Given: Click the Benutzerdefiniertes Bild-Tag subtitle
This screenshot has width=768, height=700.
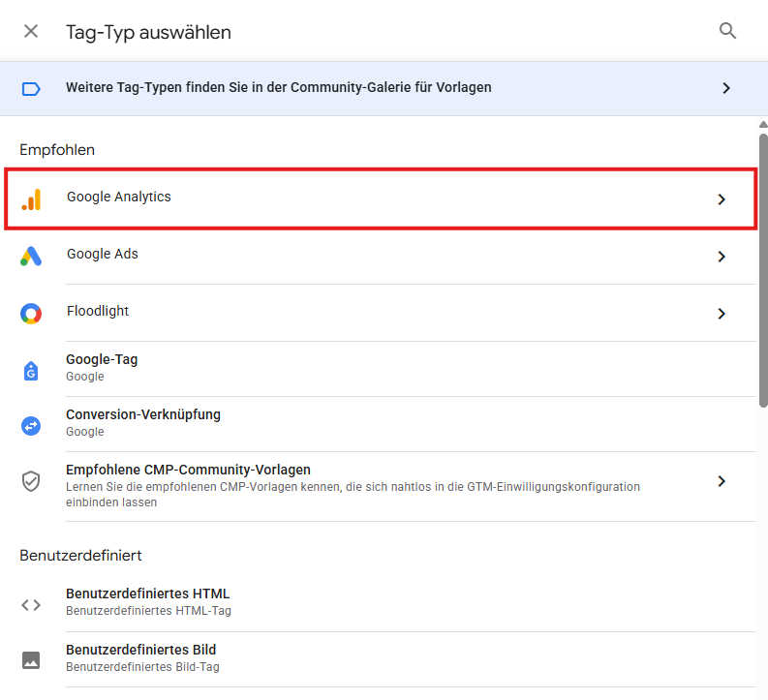Looking at the screenshot, I should pos(142,667).
